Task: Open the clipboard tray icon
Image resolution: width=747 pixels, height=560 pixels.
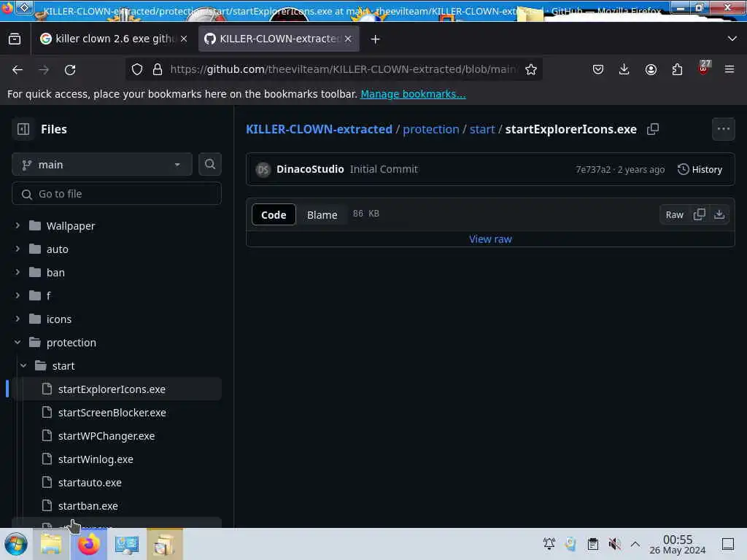Action: (592, 544)
